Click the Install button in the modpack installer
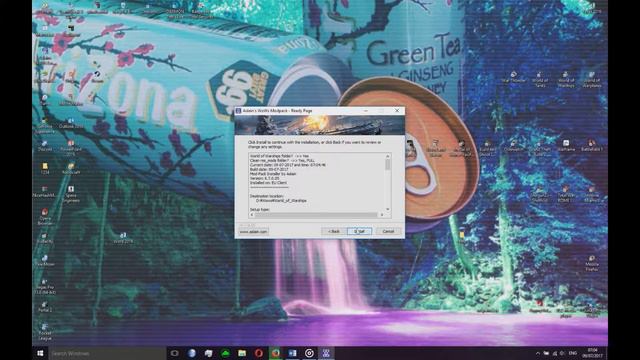The width and height of the screenshot is (640, 360). tap(359, 231)
